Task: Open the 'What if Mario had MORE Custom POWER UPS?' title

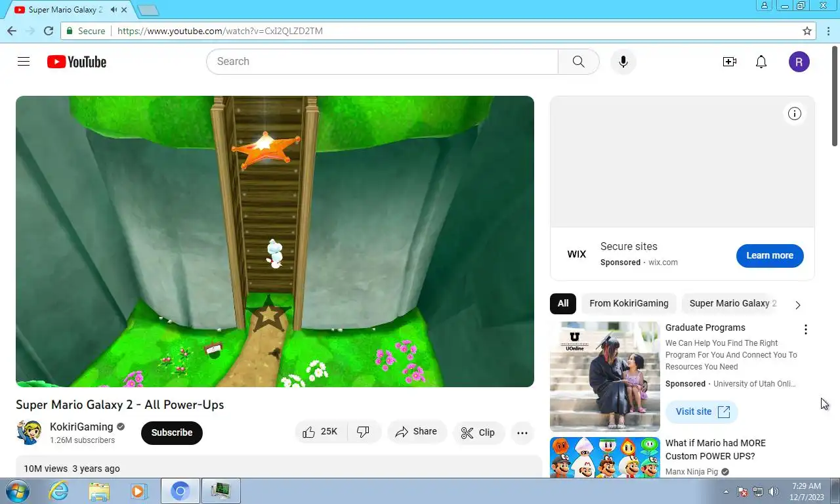Action: (x=715, y=450)
